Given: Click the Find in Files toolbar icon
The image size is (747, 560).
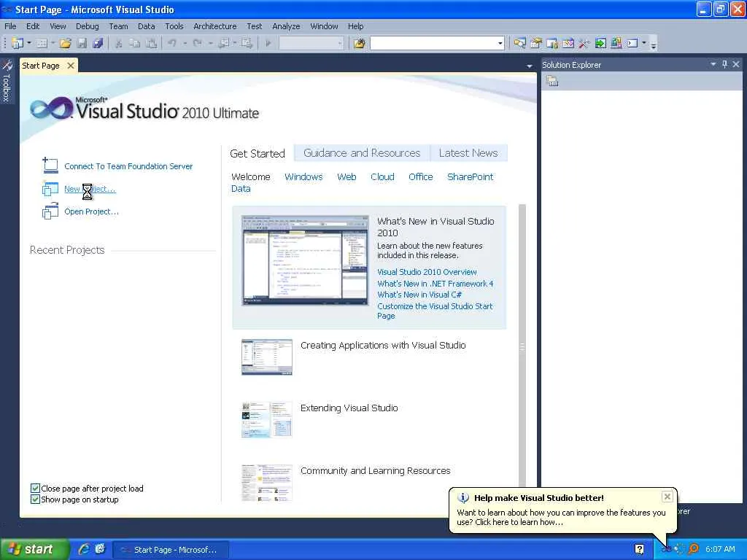Looking at the screenshot, I should pos(359,43).
